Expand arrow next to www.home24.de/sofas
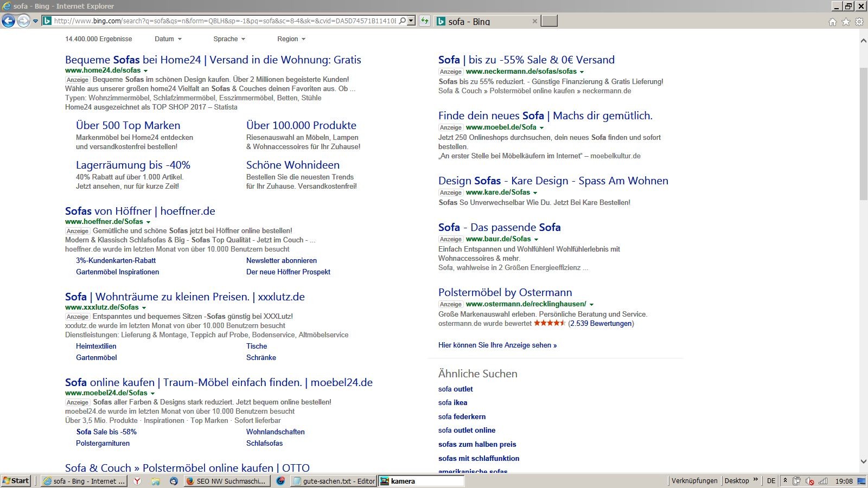This screenshot has width=868, height=488. (x=145, y=71)
